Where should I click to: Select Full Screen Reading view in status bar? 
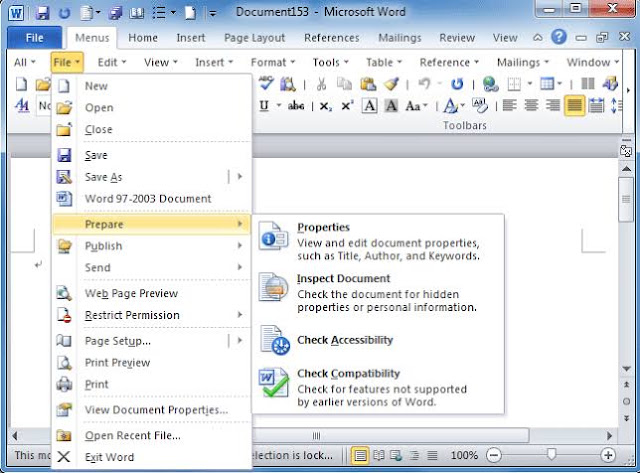click(378, 455)
